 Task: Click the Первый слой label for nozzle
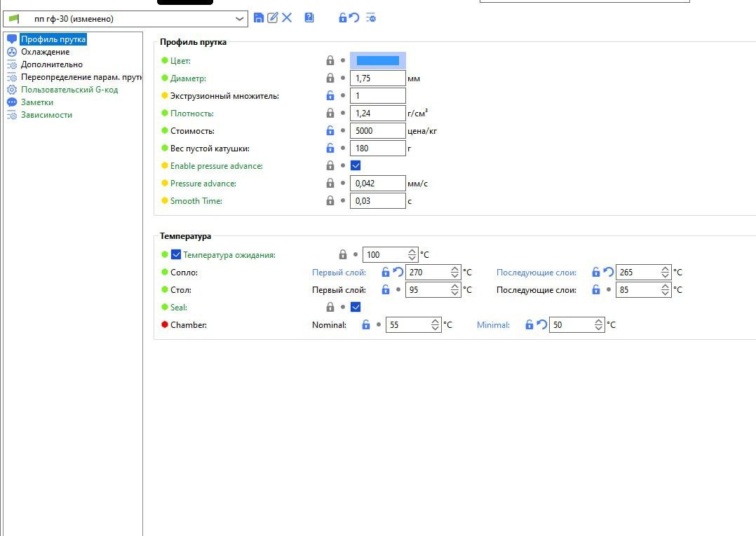click(x=339, y=273)
